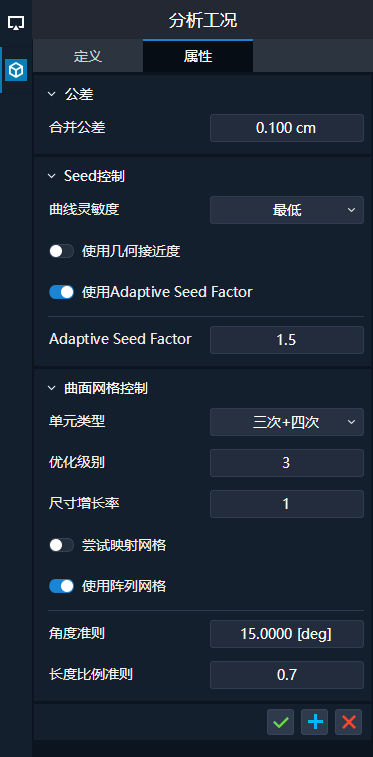Click the 合并公差 field with 0.100 cm
Viewport: 373px width, 757px height.
click(x=287, y=128)
